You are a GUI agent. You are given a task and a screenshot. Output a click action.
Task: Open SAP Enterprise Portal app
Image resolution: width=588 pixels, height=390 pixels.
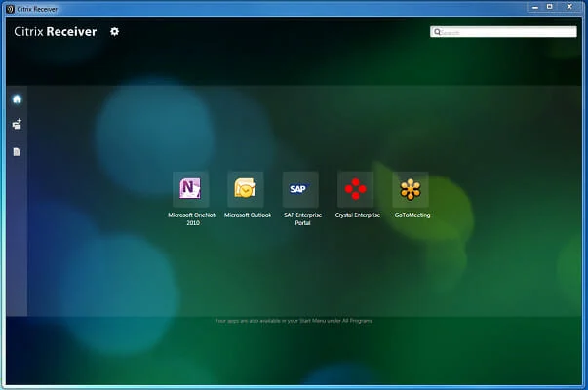tap(300, 189)
